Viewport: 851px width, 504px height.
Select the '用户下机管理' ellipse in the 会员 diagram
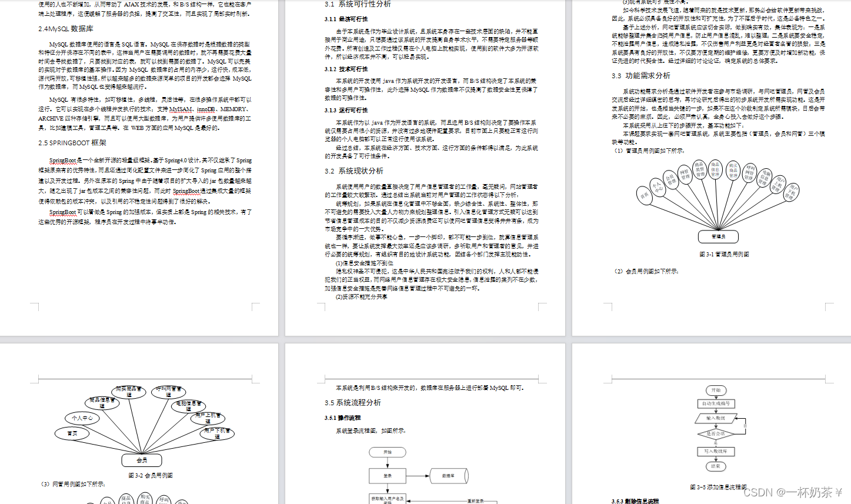[218, 433]
